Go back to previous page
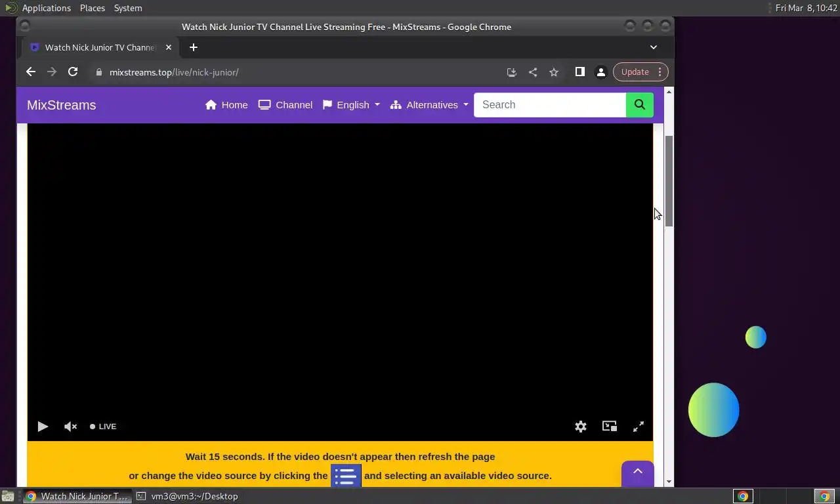Screen dimensions: 840x504 point(31,72)
